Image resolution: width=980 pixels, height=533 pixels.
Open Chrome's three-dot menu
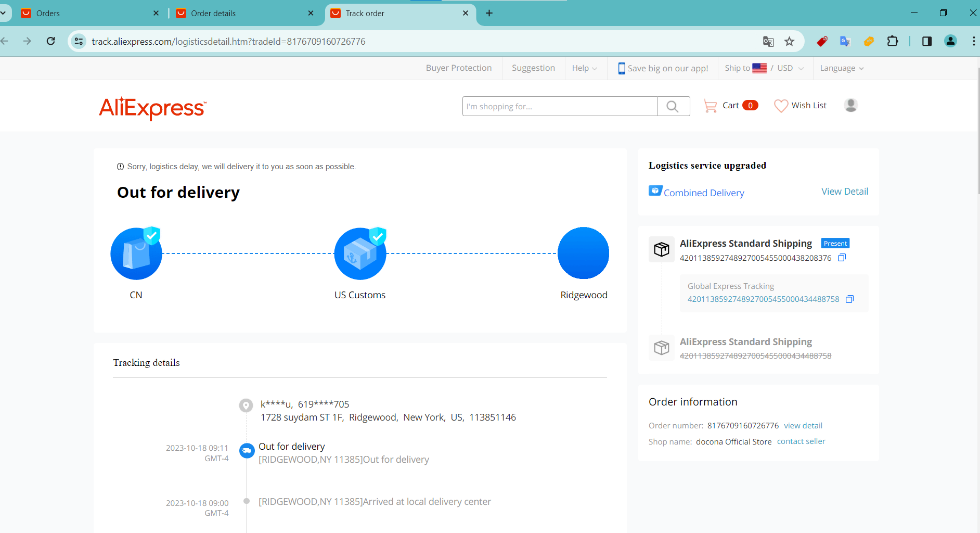click(974, 41)
